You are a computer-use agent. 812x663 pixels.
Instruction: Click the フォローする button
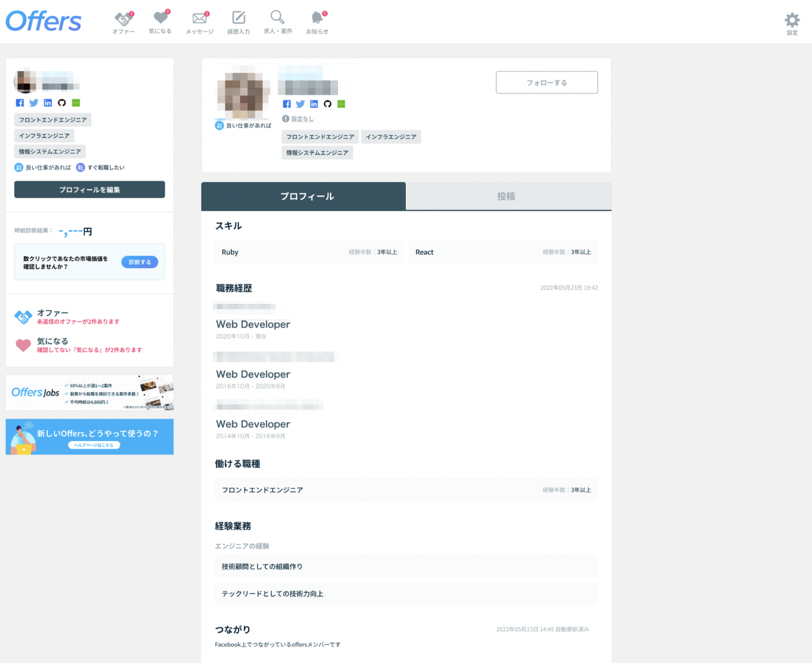[x=547, y=82]
